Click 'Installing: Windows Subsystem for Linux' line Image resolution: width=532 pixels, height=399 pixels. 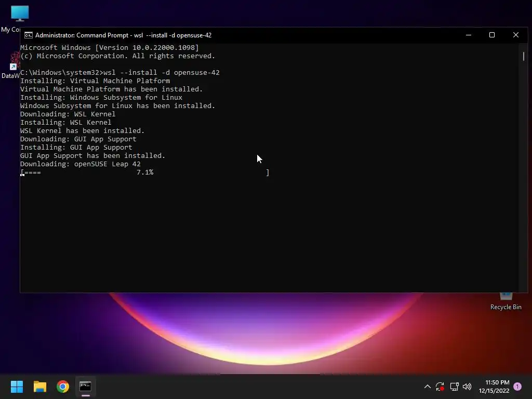(101, 97)
